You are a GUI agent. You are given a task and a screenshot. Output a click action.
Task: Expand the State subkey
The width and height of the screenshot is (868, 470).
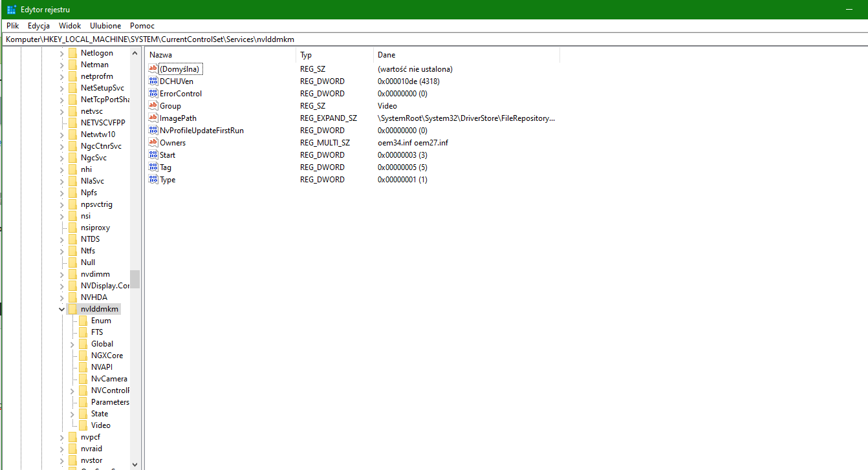coord(72,414)
